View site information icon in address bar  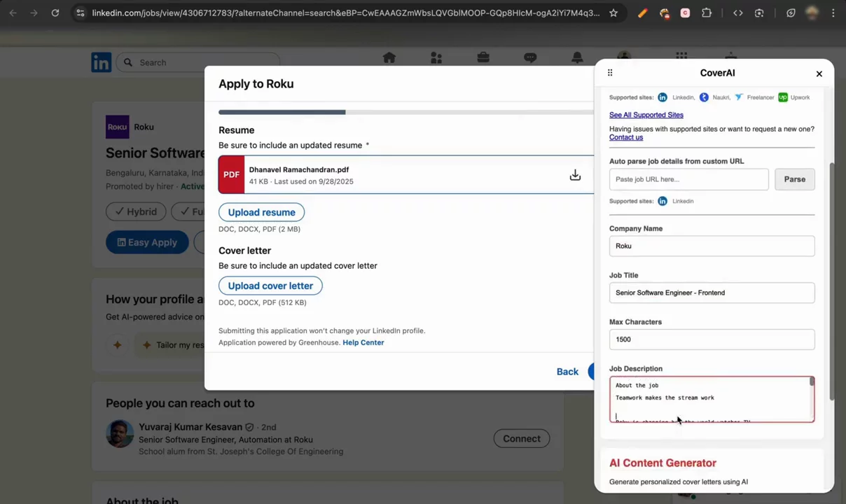click(81, 13)
